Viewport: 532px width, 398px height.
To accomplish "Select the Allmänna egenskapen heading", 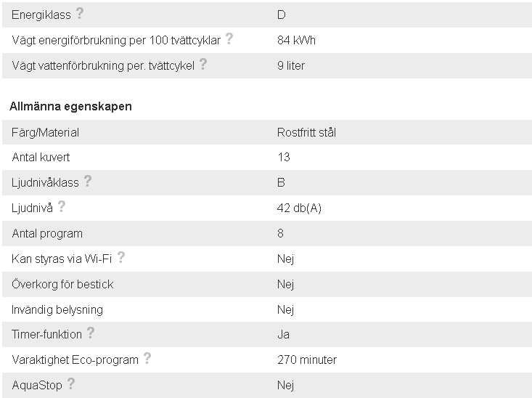I will [x=70, y=106].
